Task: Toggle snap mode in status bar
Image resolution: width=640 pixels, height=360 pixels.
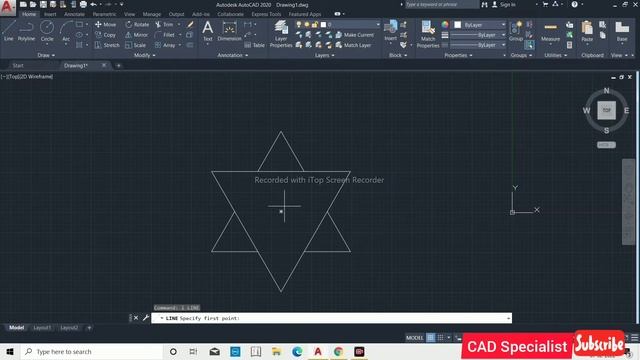Action: tap(440, 338)
